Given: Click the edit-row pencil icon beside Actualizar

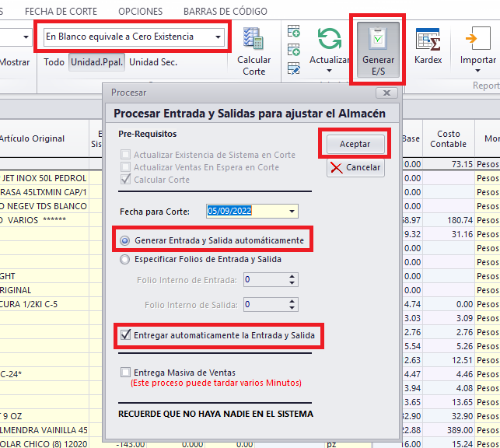Looking at the screenshot, I should pyautogui.click(x=293, y=68).
